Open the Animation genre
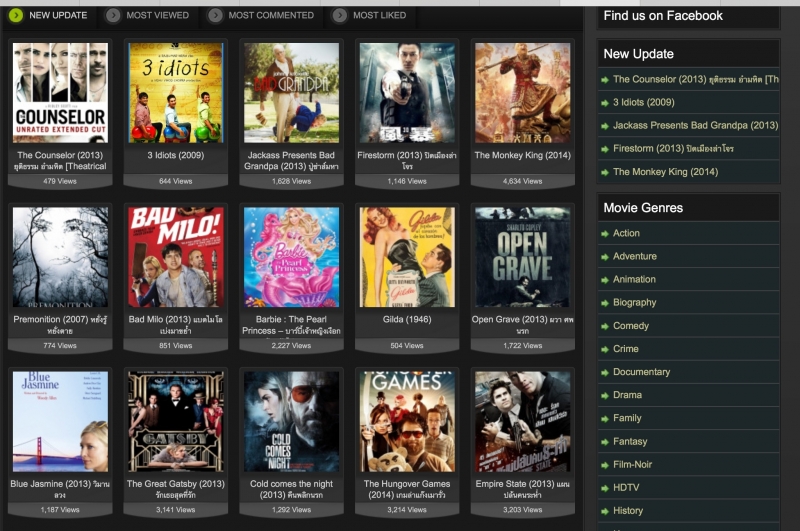This screenshot has width=800, height=531. (689, 279)
